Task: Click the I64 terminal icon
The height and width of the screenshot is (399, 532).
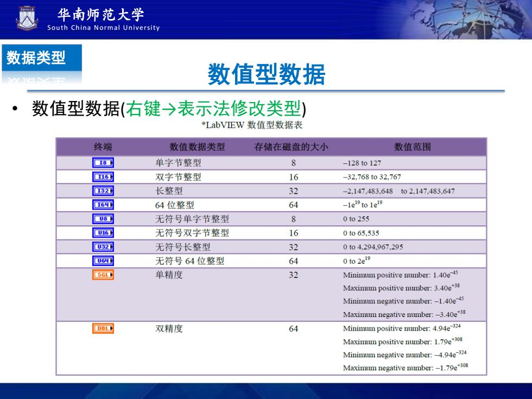Action: point(103,205)
